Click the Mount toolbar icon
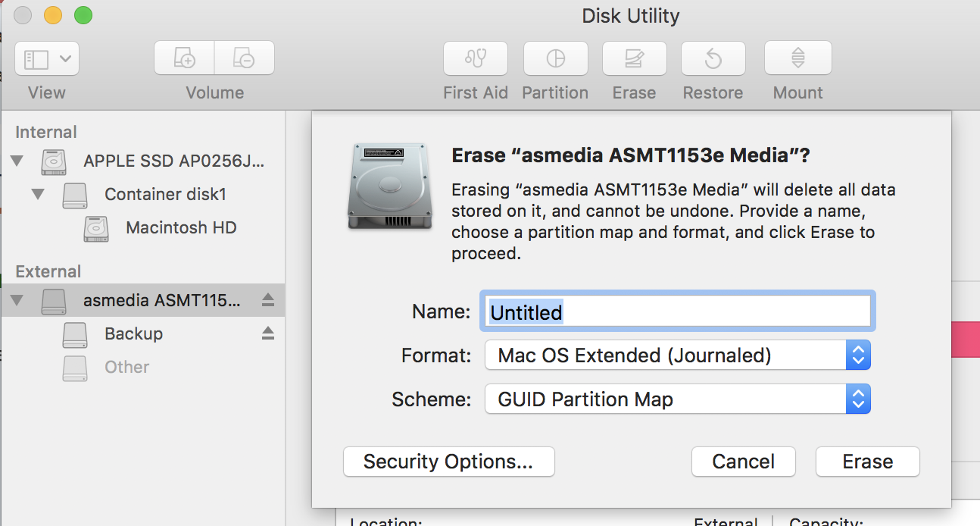This screenshot has width=980, height=526. [797, 58]
